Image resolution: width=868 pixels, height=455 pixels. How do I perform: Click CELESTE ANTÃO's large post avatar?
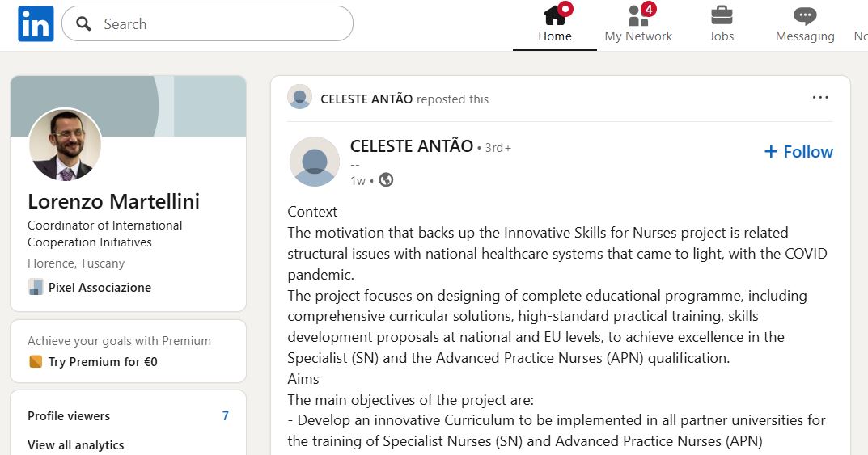(x=314, y=161)
